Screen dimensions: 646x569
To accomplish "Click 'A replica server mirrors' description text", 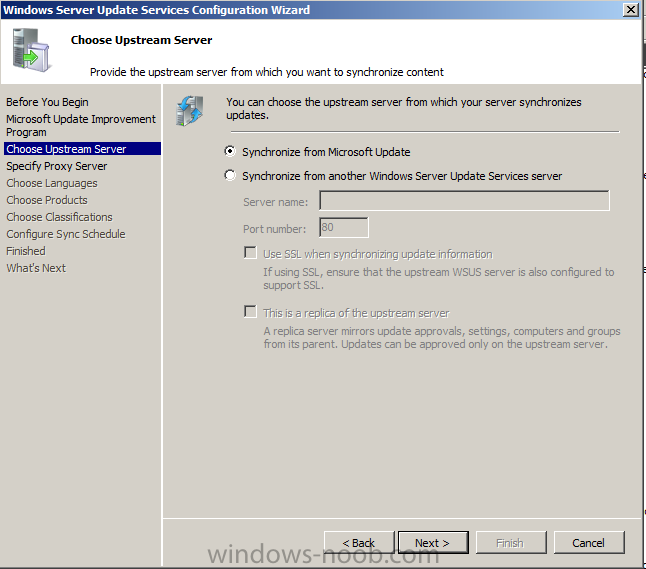I will (442, 337).
